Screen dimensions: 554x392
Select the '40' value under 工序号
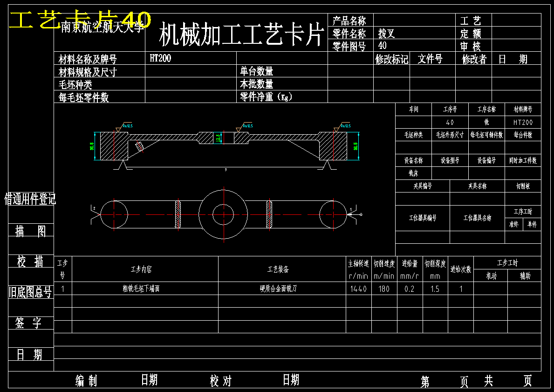pos(450,122)
